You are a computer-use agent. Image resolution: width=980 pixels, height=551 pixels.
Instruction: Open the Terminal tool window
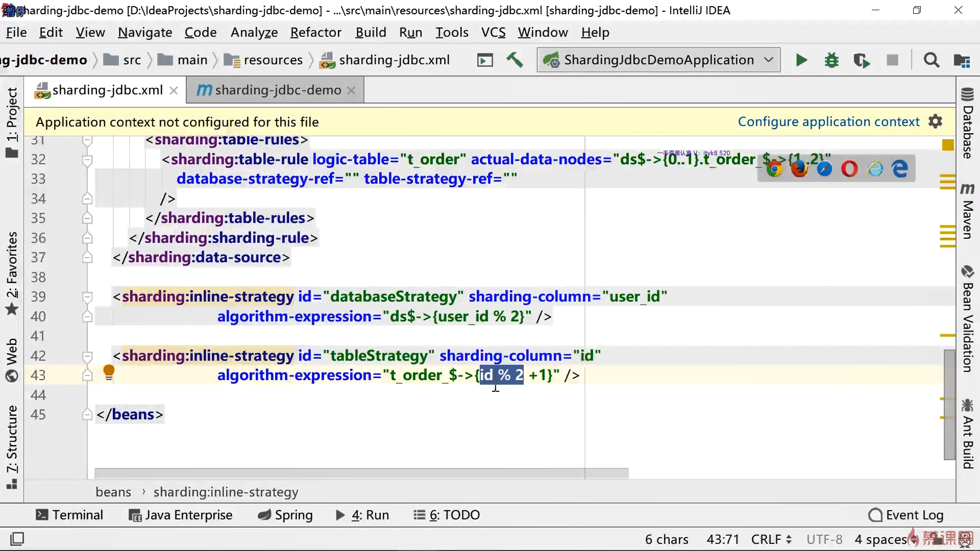click(69, 515)
